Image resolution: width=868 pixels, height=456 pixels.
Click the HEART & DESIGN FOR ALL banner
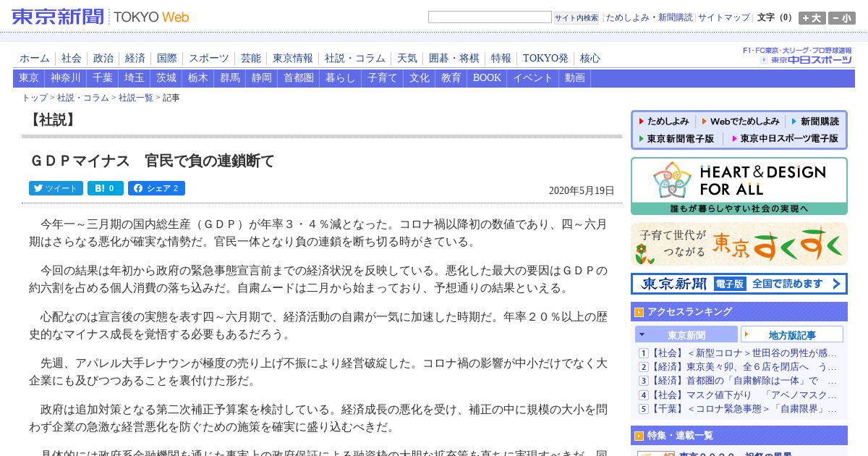pyautogui.click(x=739, y=186)
